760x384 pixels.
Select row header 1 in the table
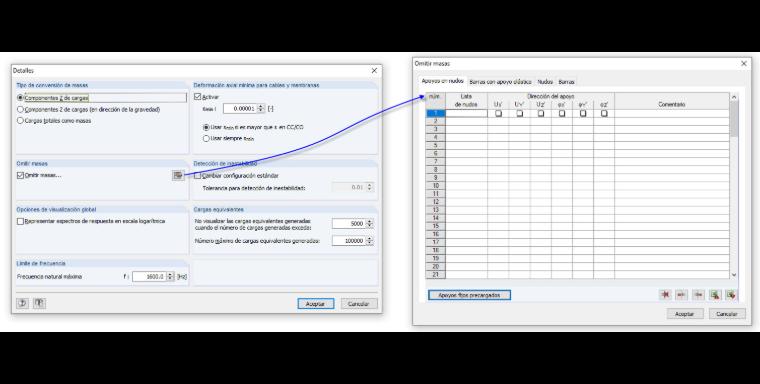435,113
